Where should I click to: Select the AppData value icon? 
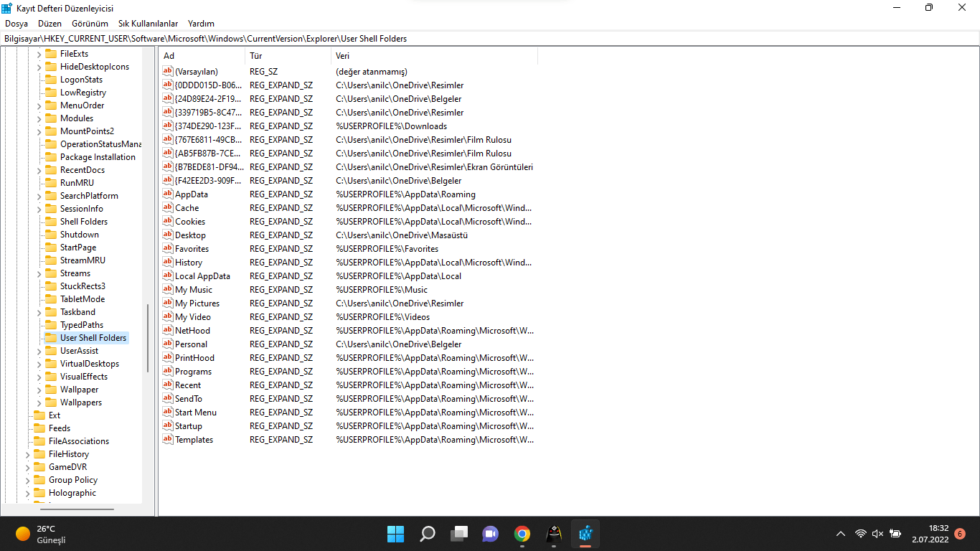click(168, 194)
